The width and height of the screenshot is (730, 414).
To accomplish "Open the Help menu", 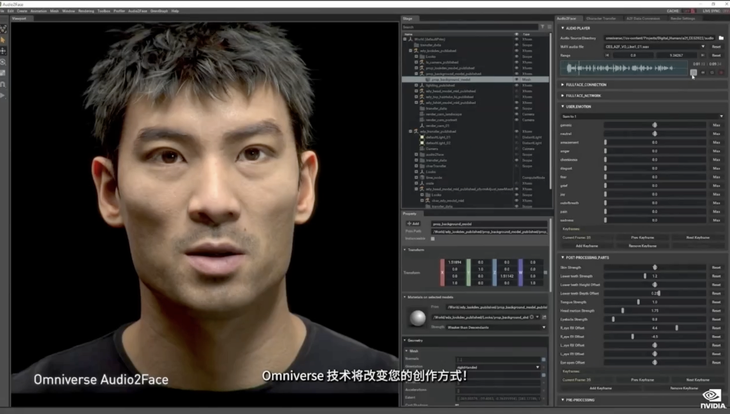I will point(175,11).
